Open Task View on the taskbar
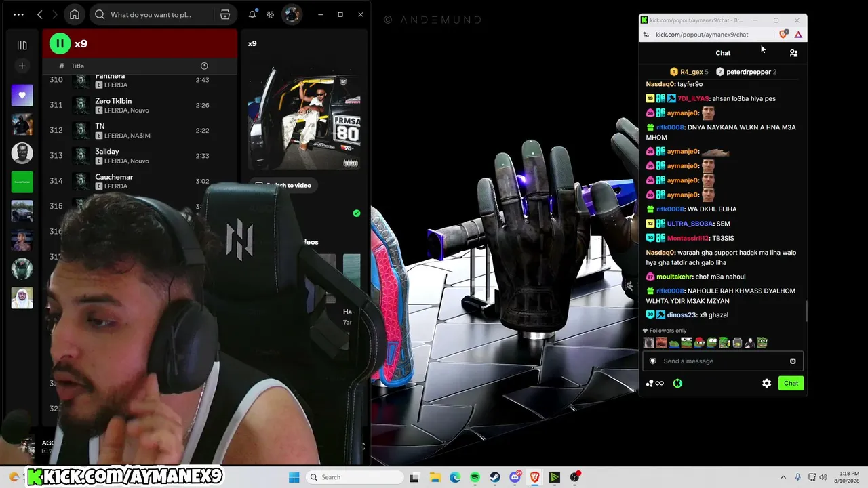 point(414,477)
